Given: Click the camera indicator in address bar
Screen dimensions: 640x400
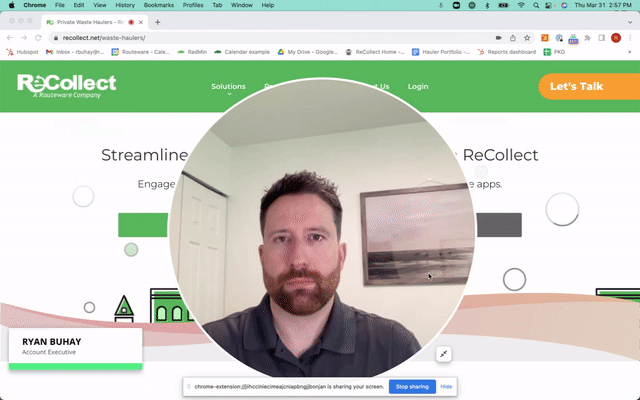Looking at the screenshot, I should [x=498, y=38].
